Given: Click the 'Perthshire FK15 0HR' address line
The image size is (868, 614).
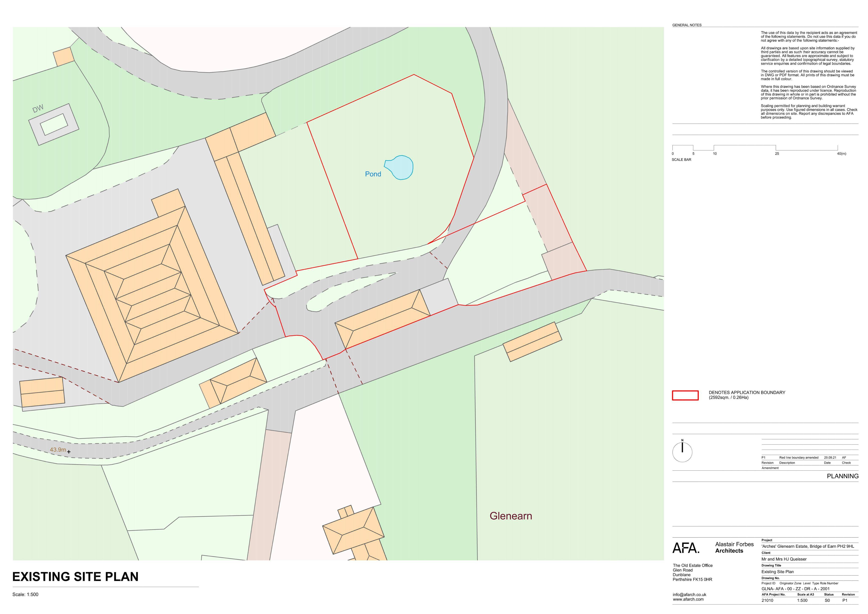Looking at the screenshot, I should [x=693, y=579].
